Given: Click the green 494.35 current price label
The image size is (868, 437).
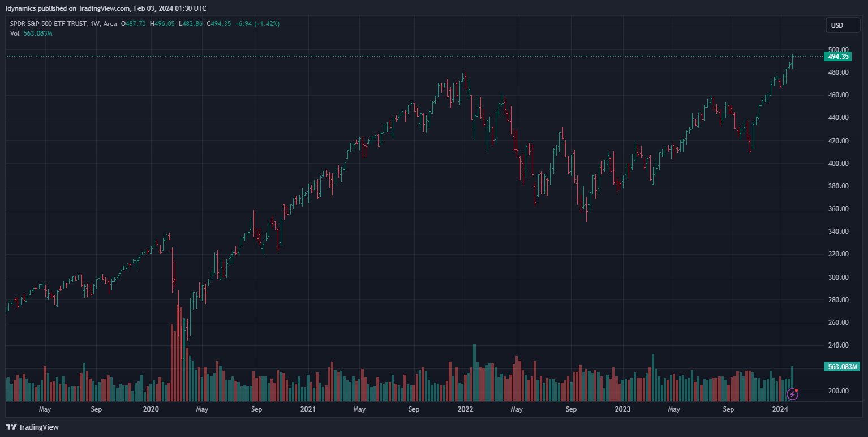Looking at the screenshot, I should pos(837,57).
